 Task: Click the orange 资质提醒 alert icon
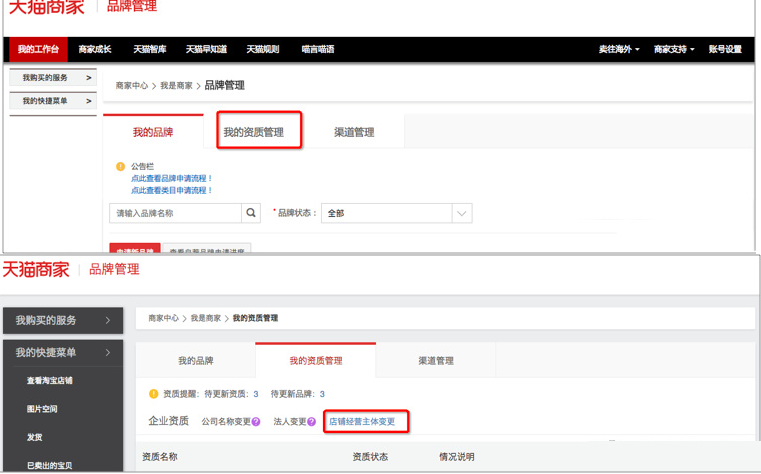[x=153, y=393]
